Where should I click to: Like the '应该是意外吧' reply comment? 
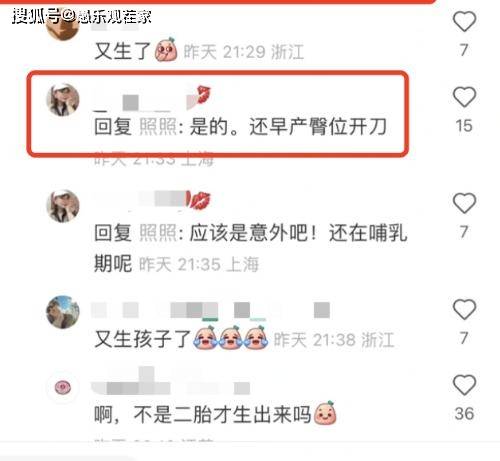[x=464, y=203]
